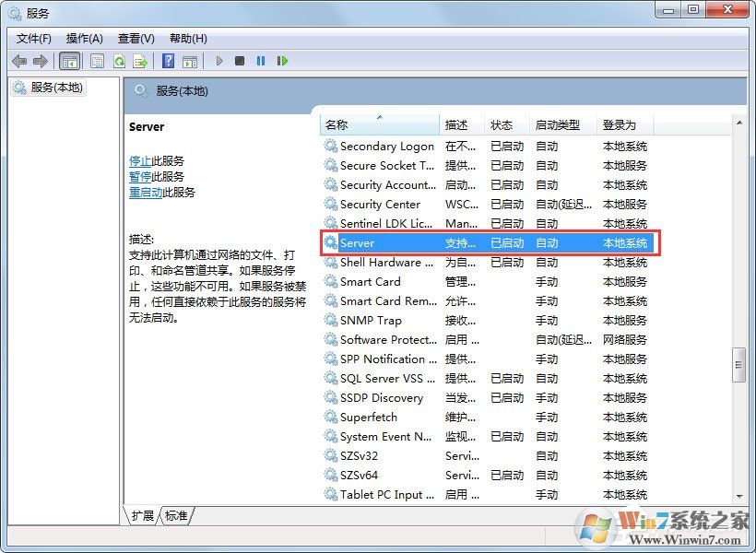Click the Forward navigation arrow icon
The height and width of the screenshot is (553, 756).
coord(41,61)
